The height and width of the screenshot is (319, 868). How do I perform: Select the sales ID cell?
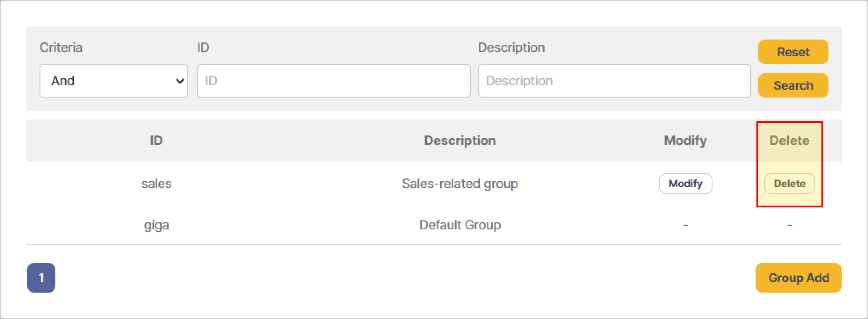[x=156, y=184]
